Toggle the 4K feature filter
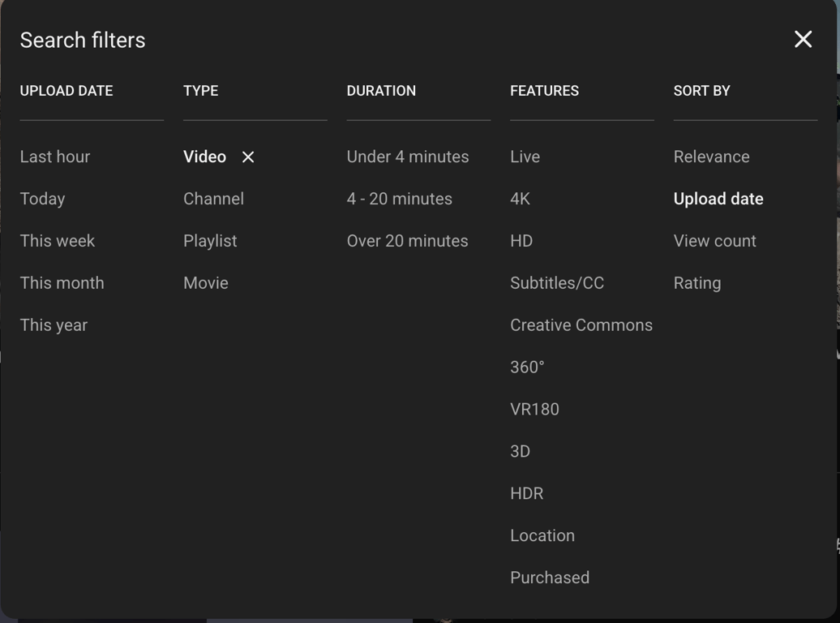 (520, 199)
